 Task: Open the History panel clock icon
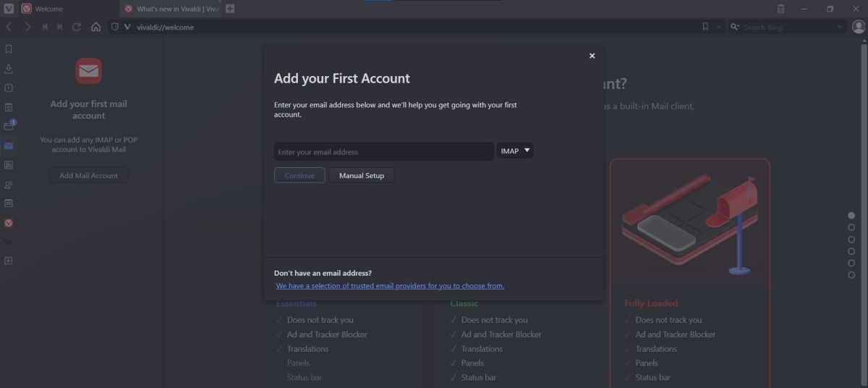click(x=9, y=88)
